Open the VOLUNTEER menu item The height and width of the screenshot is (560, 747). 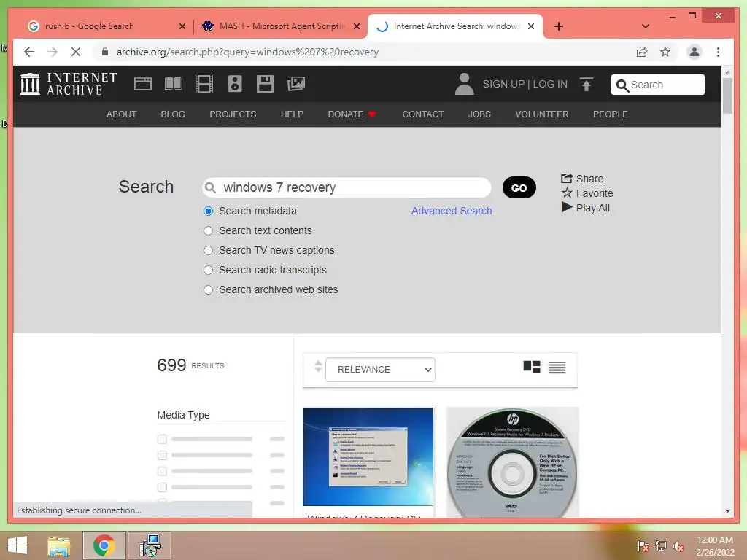tap(542, 114)
